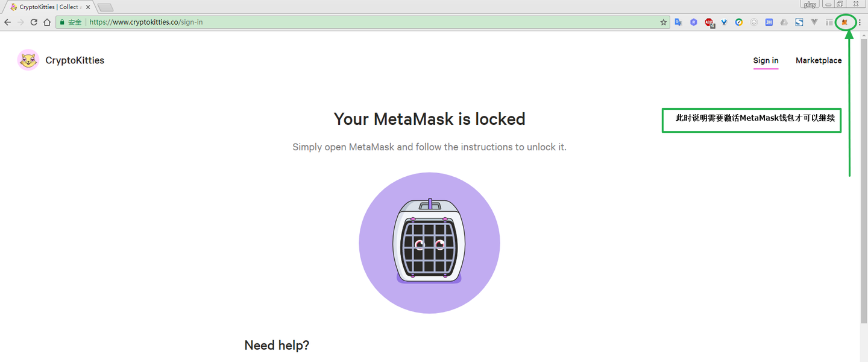Open the AdBlock Plus extension
Image resolution: width=868 pixels, height=362 pixels.
click(709, 22)
